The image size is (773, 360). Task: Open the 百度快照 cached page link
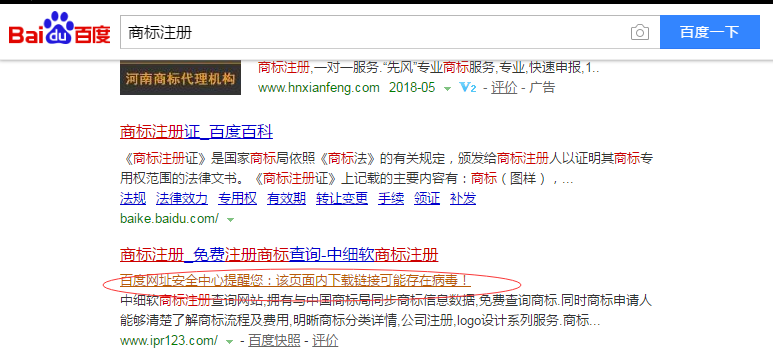(x=274, y=340)
